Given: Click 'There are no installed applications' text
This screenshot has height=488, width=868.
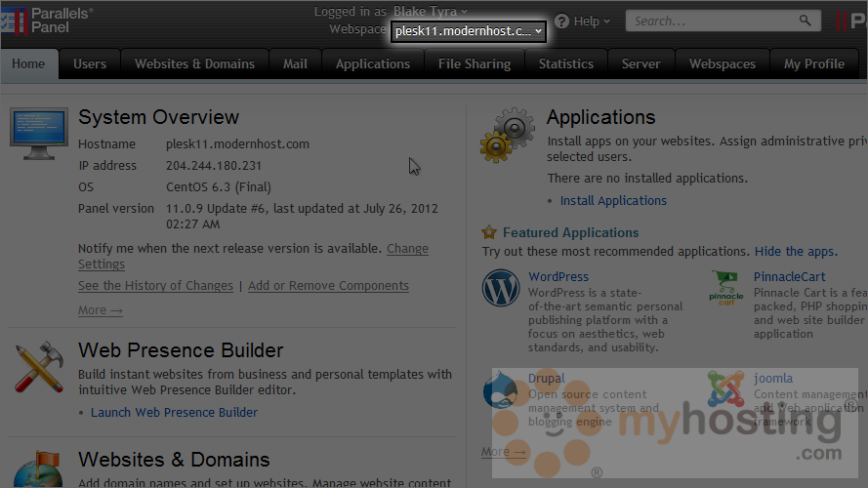Looking at the screenshot, I should click(647, 179).
